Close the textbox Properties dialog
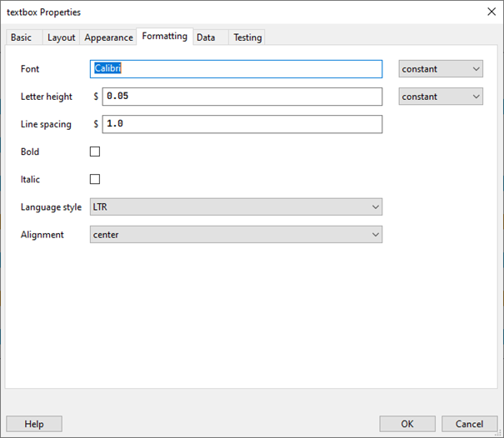This screenshot has width=504, height=438. coord(492,12)
